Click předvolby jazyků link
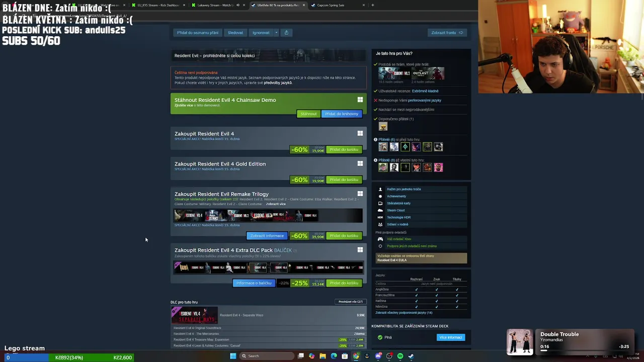This screenshot has width=644, height=362. coord(278,82)
